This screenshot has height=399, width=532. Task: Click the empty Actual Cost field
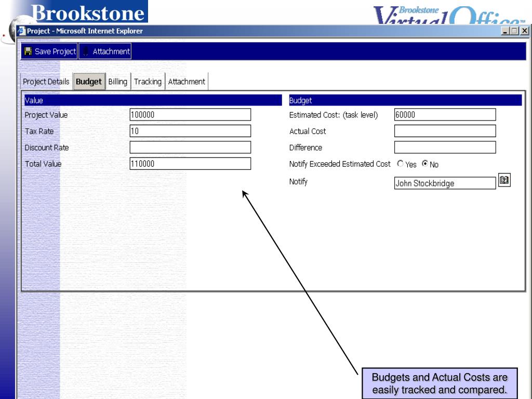click(445, 131)
